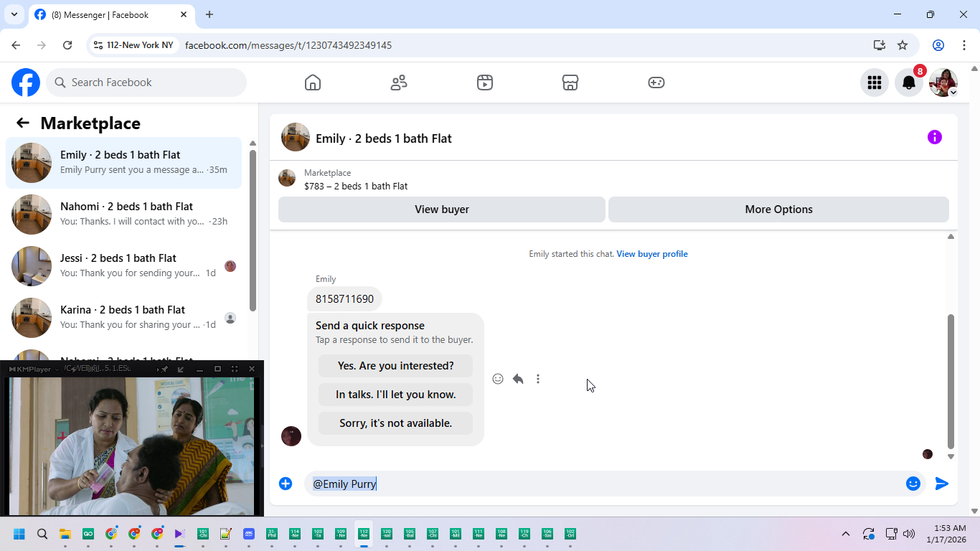Open conversation info purple icon
This screenshot has height=551, width=980.
[x=934, y=137]
